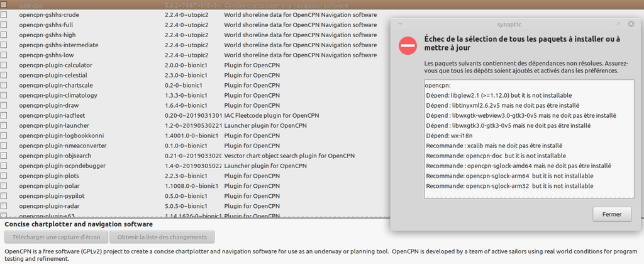Check the opencpn-plugin-launcher box
This screenshot has height=264, width=644.
(4, 125)
